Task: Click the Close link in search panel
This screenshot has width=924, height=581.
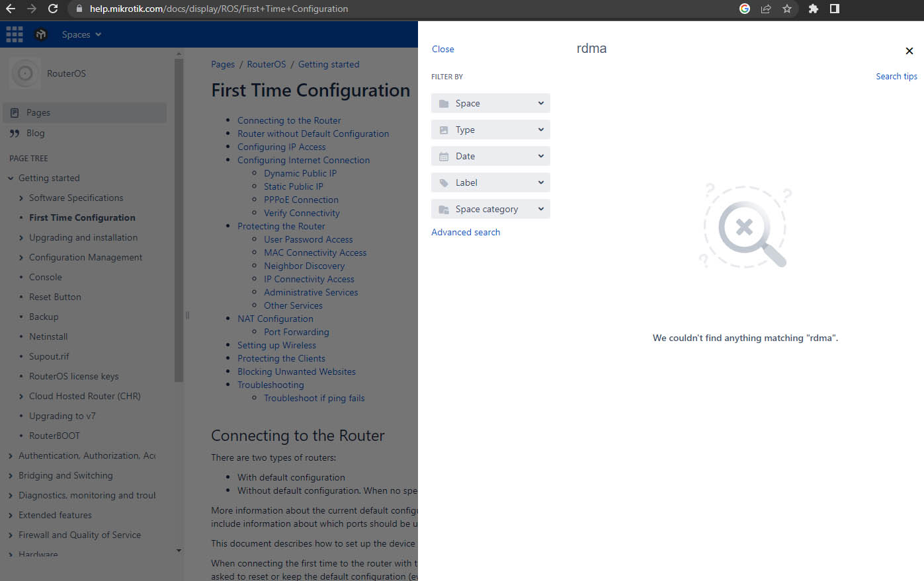Action: coord(443,49)
